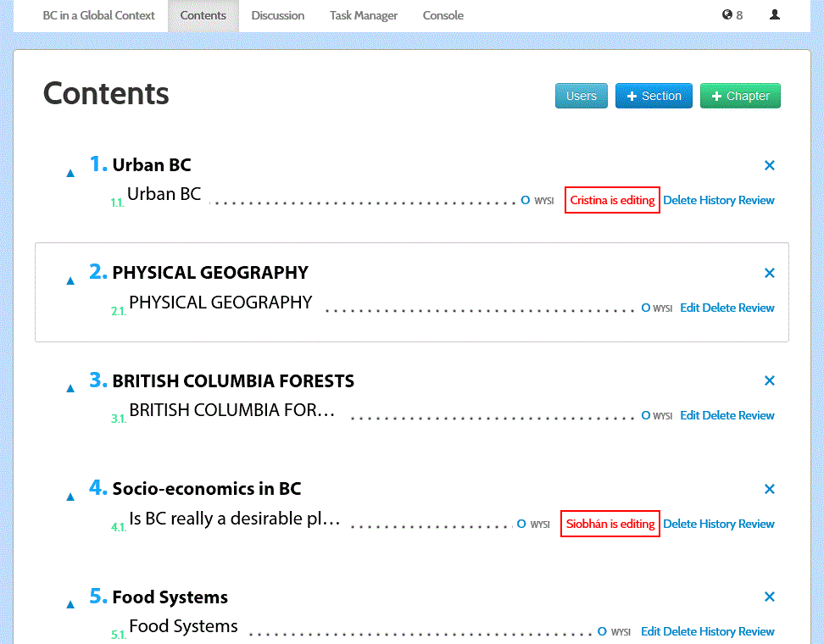The image size is (824, 644).
Task: Open the Task Manager tab
Action: tap(363, 15)
